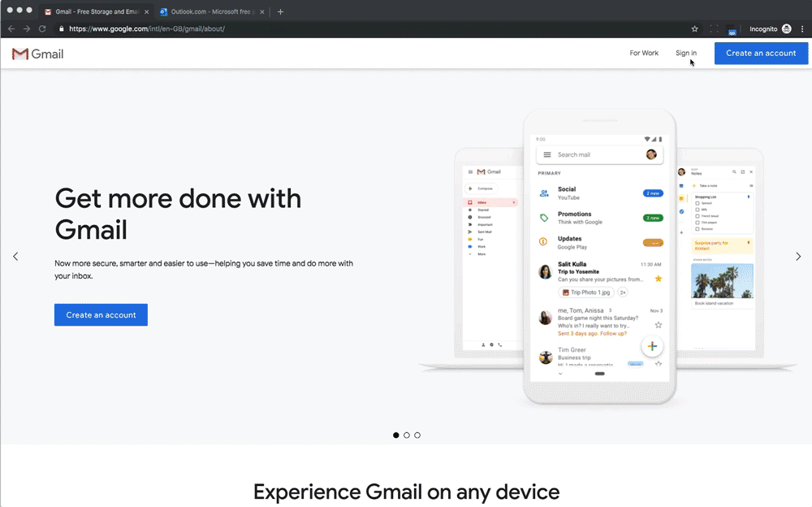Screen dimensions: 812x507
Task: Click the '2 new' Social badge
Action: click(x=653, y=193)
